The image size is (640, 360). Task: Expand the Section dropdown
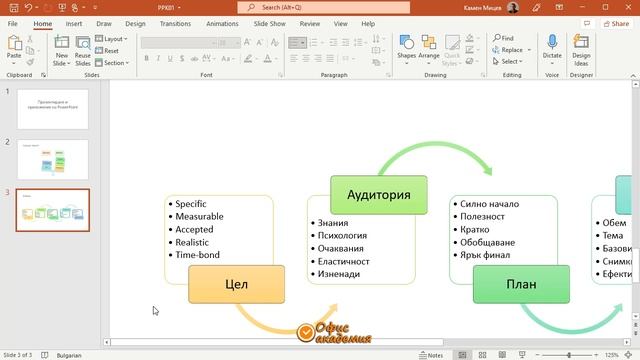112,62
